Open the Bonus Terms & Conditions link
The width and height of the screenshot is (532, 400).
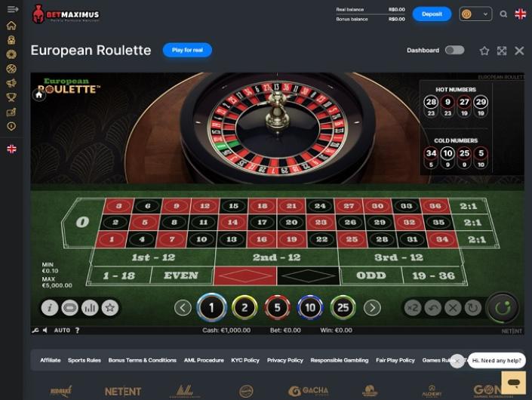click(142, 360)
